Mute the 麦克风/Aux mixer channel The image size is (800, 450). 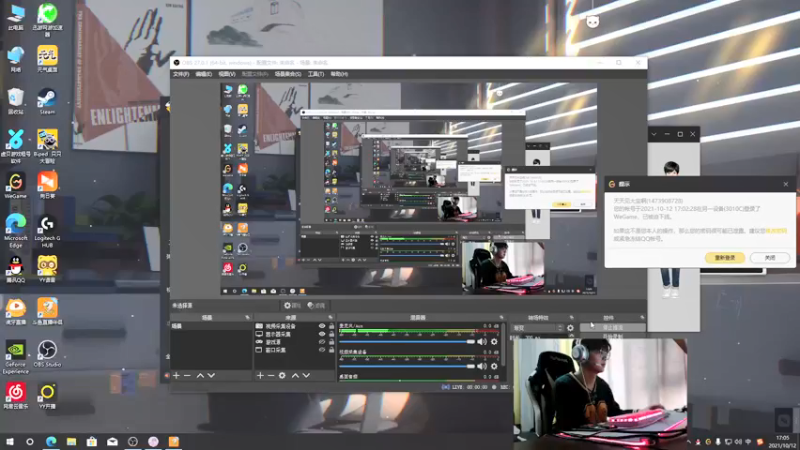482,341
